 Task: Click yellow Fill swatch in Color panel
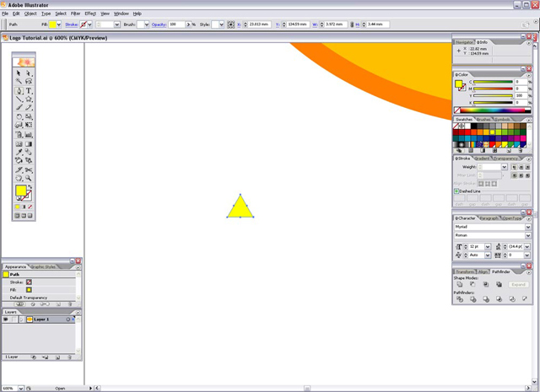[x=458, y=83]
